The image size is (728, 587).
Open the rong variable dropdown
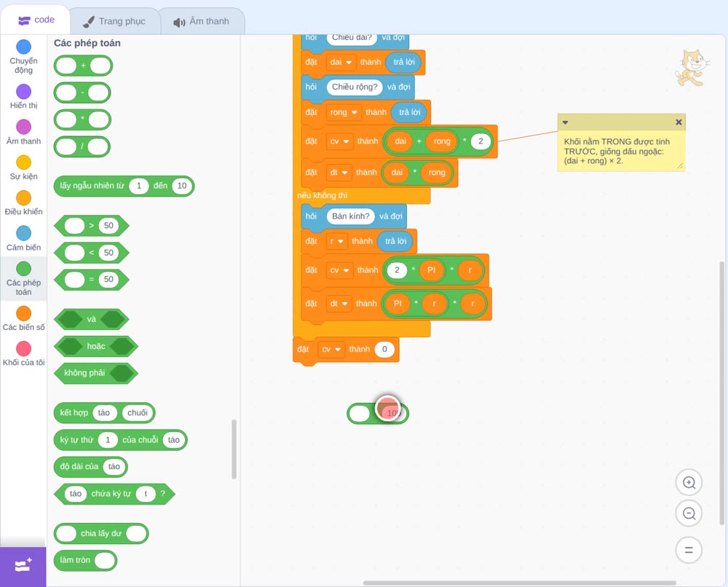344,112
